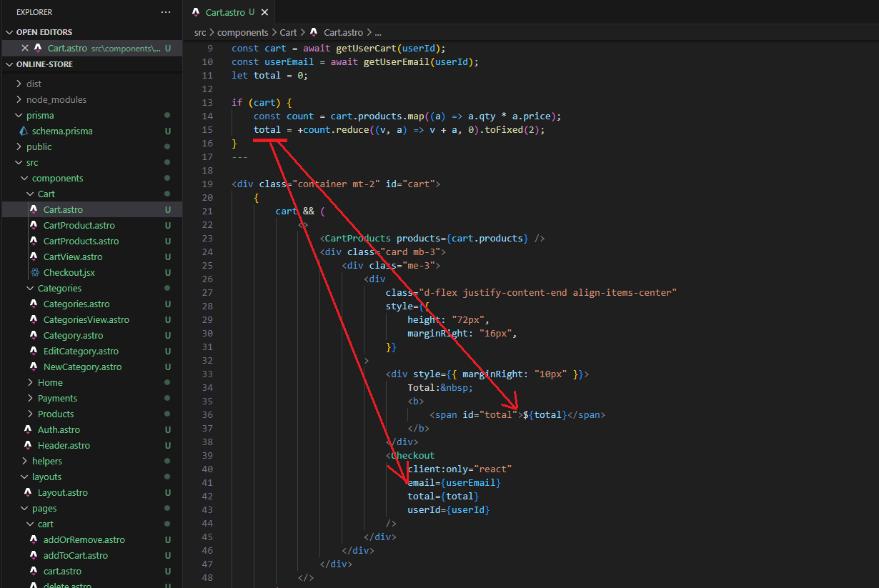Open addToCart.astro file

coord(76,555)
